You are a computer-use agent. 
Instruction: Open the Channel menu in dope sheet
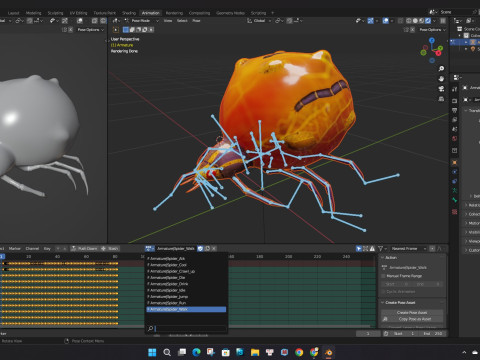pyautogui.click(x=32, y=249)
